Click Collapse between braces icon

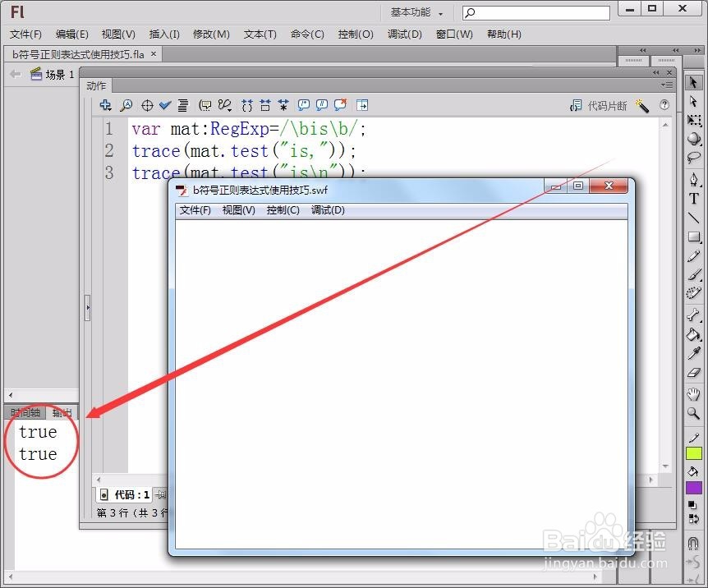coord(247,105)
